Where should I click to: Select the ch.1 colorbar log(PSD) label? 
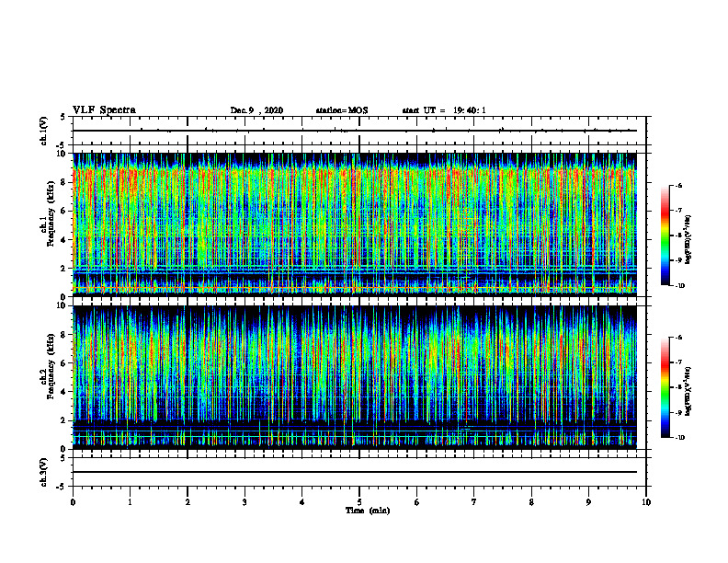688,240
